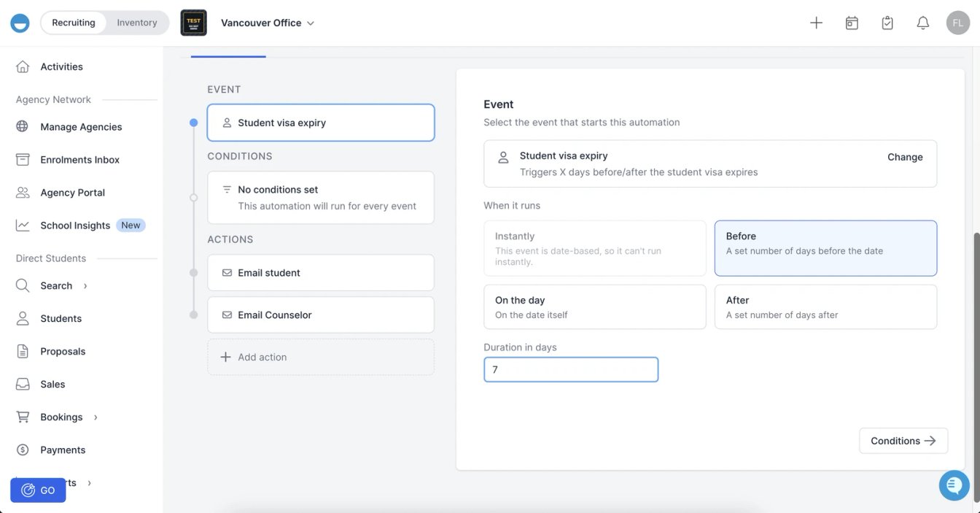Click the globe icon beside Manage Agencies

23,126
